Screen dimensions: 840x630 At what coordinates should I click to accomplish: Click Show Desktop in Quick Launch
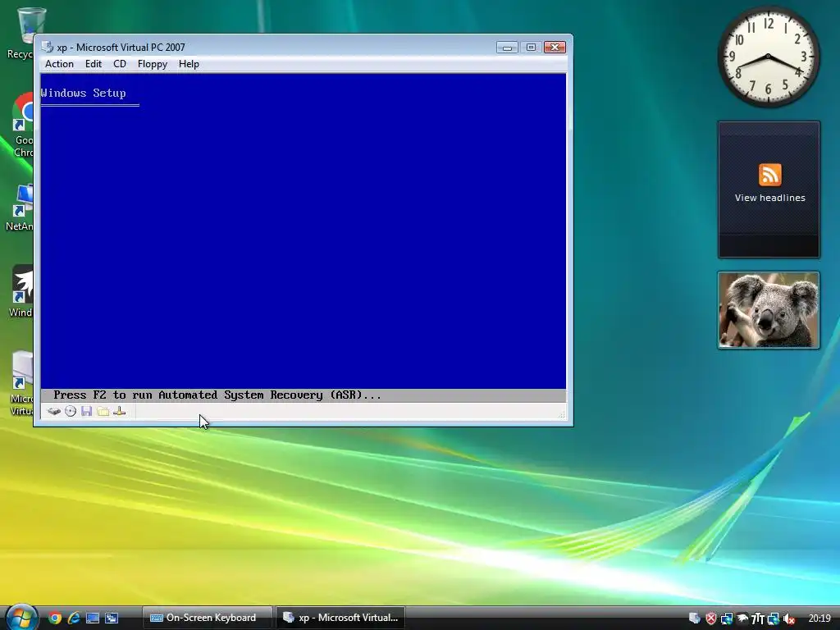pyautogui.click(x=93, y=619)
